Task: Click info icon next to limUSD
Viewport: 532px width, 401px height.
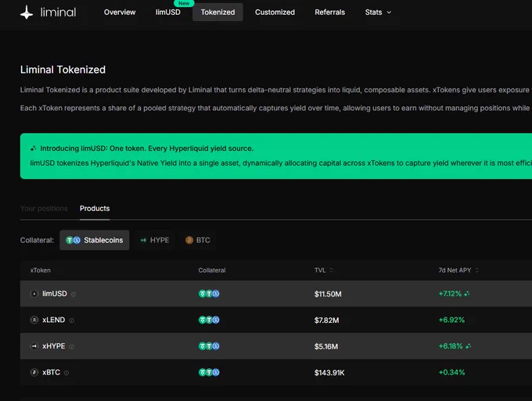Action: point(74,294)
